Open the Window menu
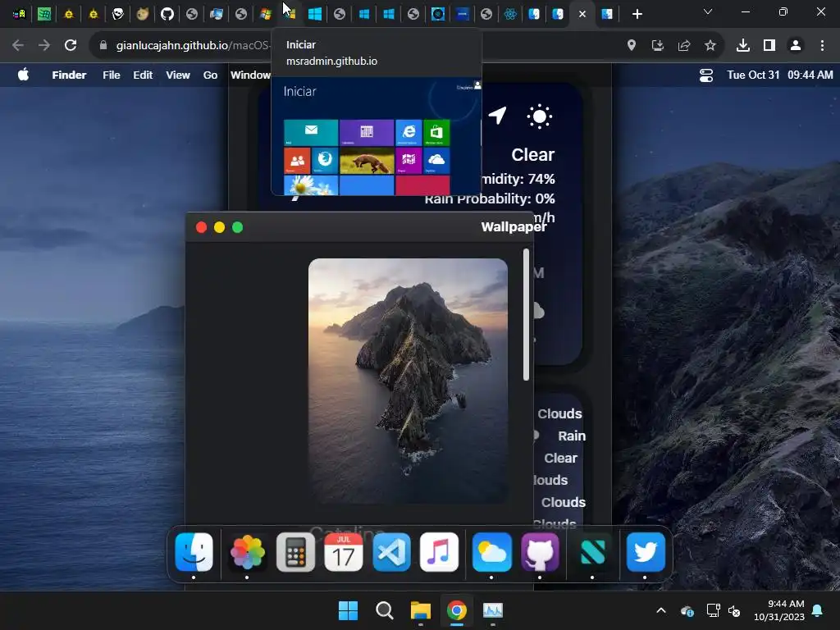 coord(250,75)
